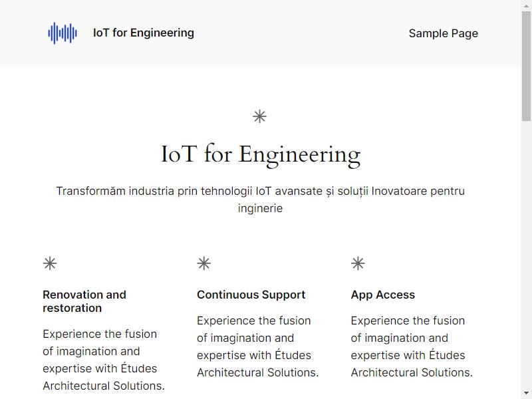
Task: Select the Continuous Support heading
Action: point(251,295)
